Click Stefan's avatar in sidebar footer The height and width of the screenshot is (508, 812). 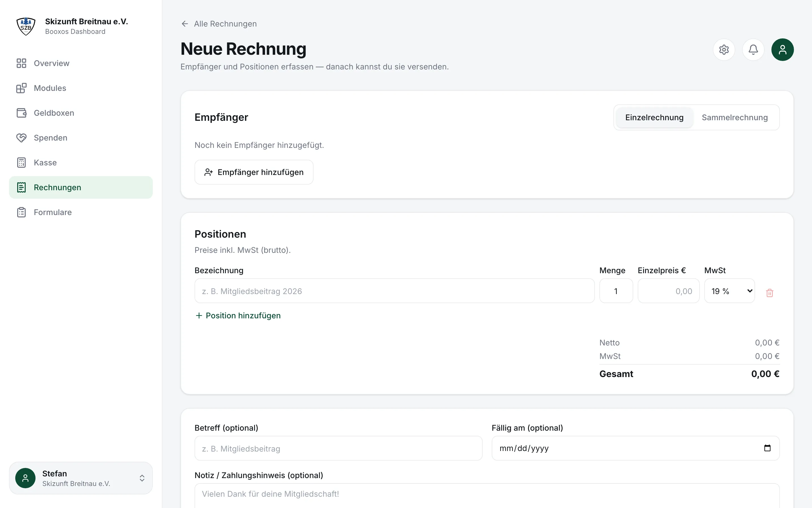click(25, 478)
